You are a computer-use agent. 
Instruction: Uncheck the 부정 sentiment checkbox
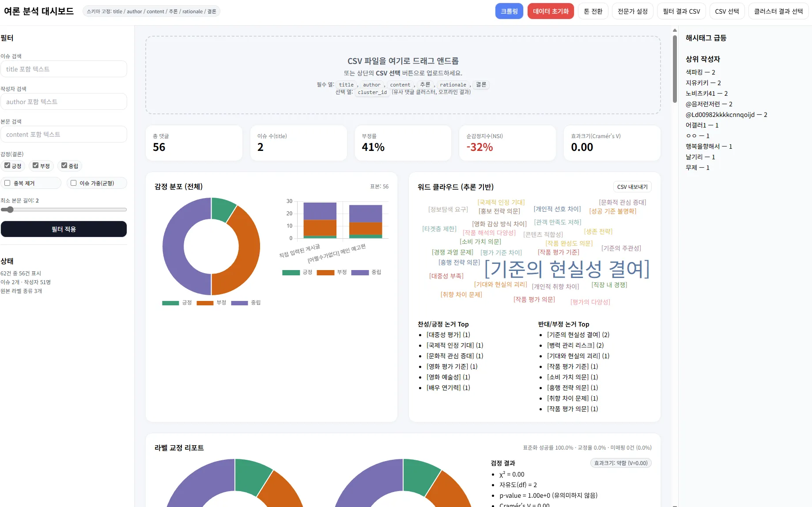pos(36,165)
